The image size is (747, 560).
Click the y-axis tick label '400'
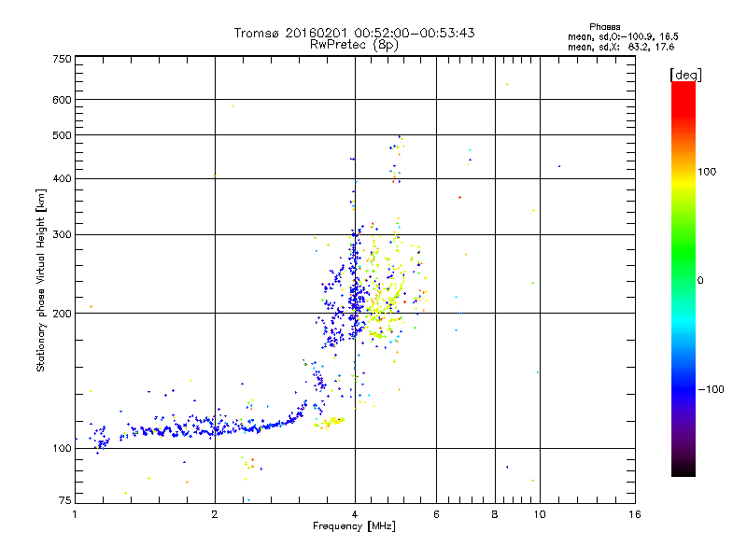tap(62, 178)
